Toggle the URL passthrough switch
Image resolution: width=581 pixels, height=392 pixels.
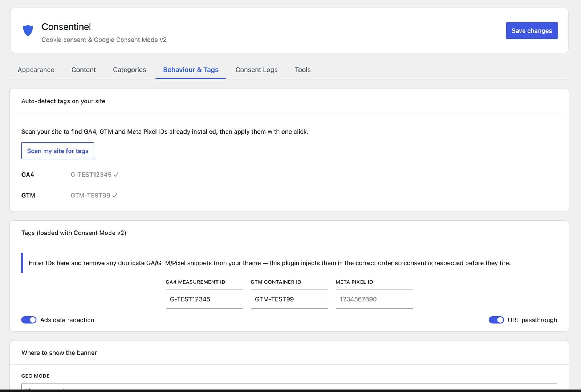tap(496, 320)
